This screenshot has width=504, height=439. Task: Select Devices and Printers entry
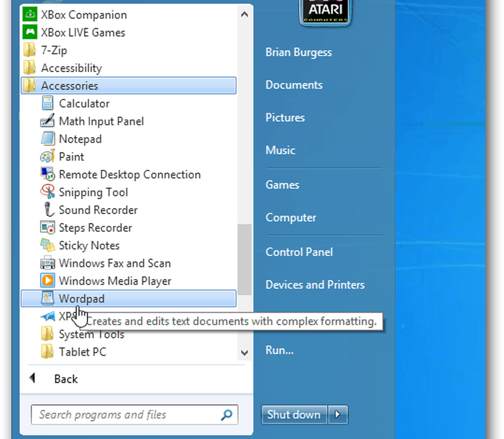click(314, 285)
